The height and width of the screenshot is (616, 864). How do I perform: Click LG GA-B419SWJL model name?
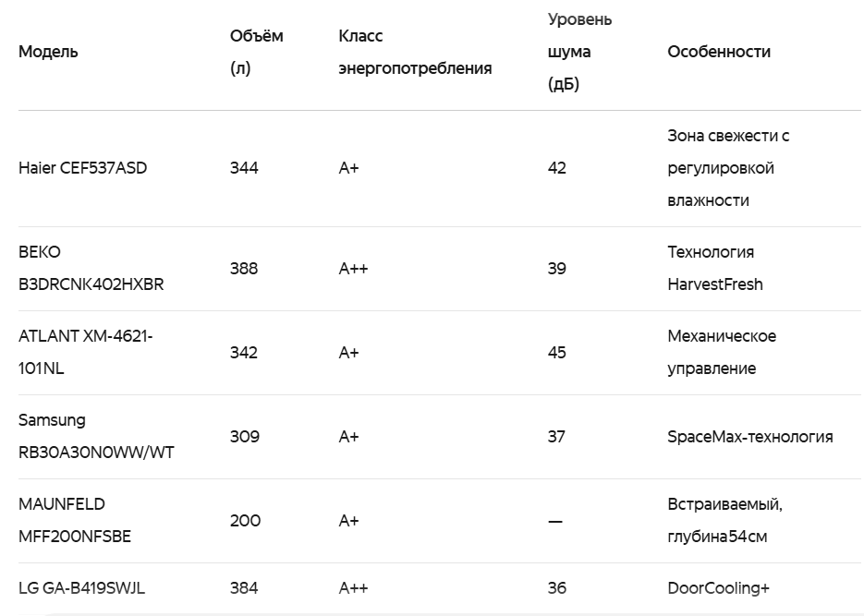coord(81,588)
